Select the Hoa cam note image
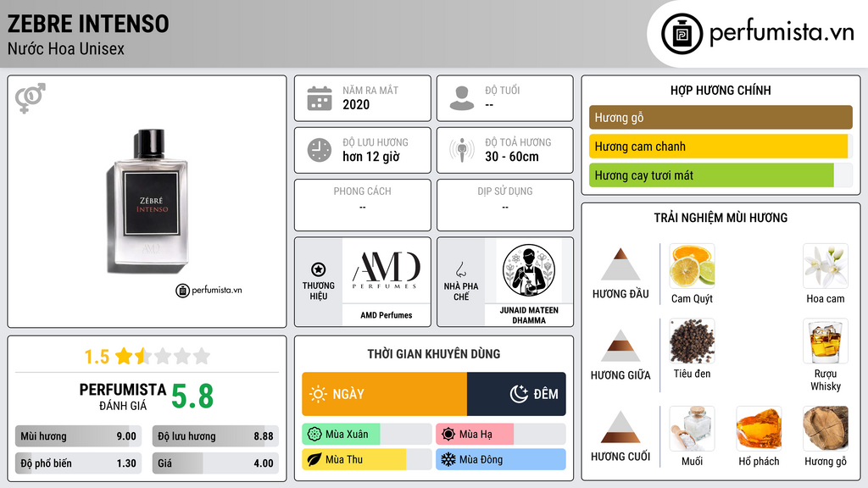Viewport: 868px width, 488px height. [826, 266]
